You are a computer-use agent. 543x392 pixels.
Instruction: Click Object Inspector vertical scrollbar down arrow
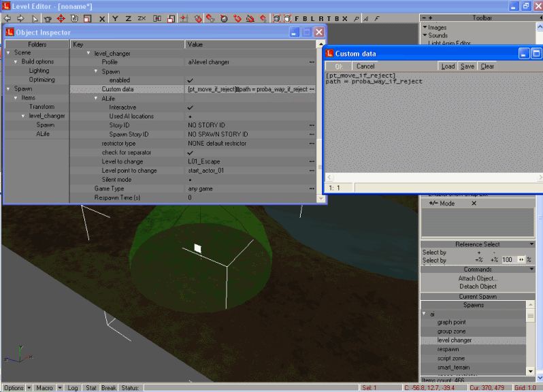pyautogui.click(x=321, y=199)
